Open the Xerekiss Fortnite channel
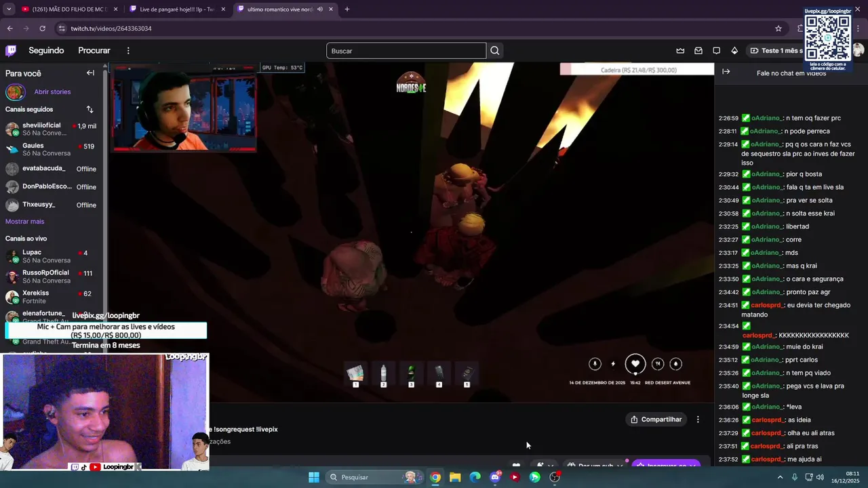The width and height of the screenshot is (868, 488). pyautogui.click(x=52, y=297)
